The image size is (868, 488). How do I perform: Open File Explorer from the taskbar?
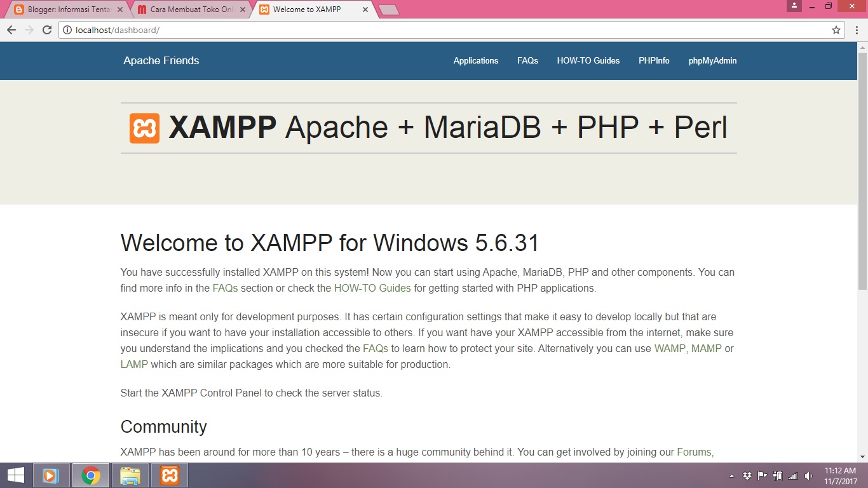(x=130, y=475)
